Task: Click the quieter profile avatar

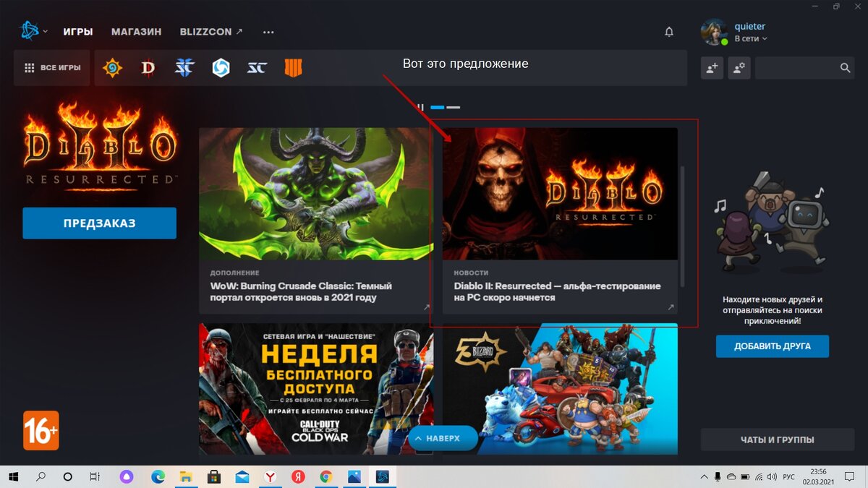Action: (x=715, y=32)
